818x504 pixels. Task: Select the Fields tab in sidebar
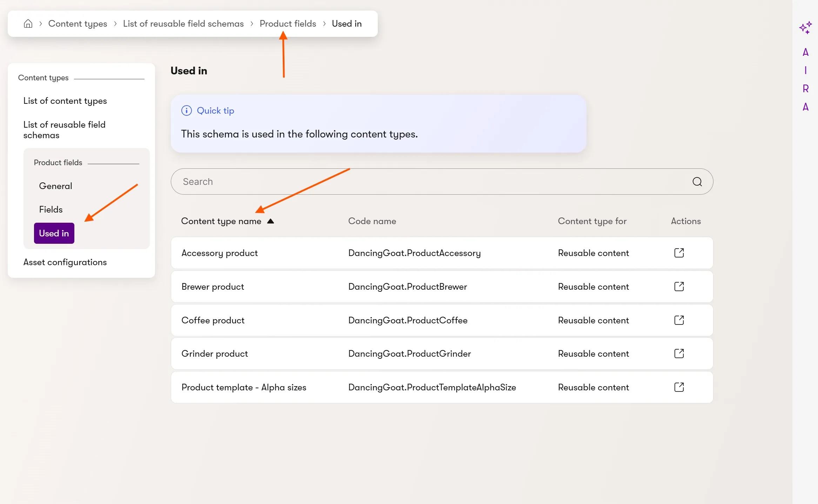tap(51, 209)
